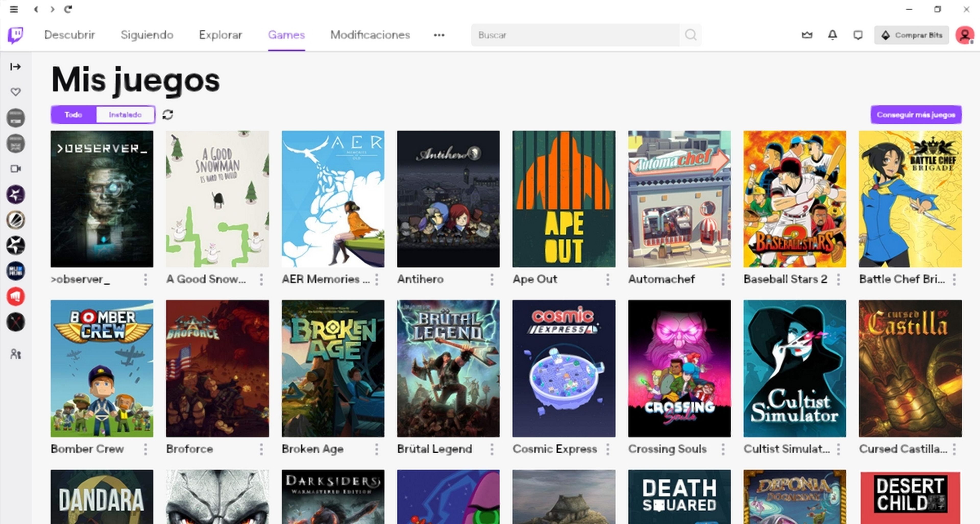Viewport: 980px width, 524px height.
Task: Click the Ape Out game title
Action: pos(534,279)
